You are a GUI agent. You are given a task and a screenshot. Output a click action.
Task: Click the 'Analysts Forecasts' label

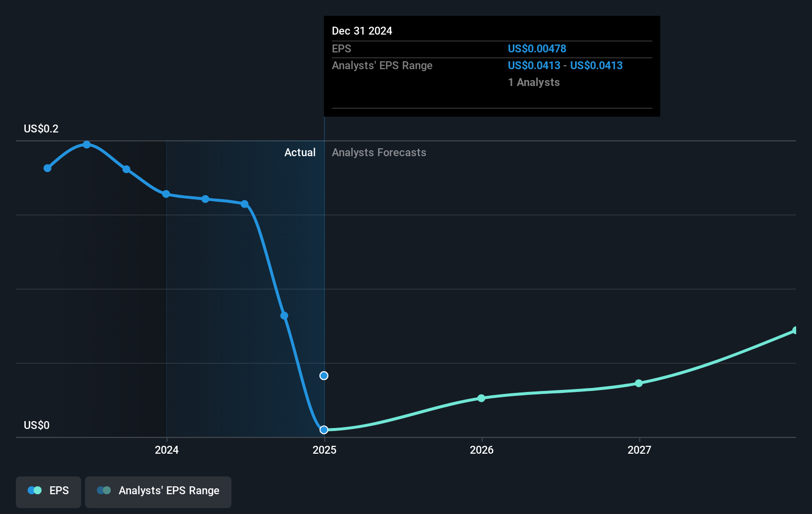[x=379, y=152]
